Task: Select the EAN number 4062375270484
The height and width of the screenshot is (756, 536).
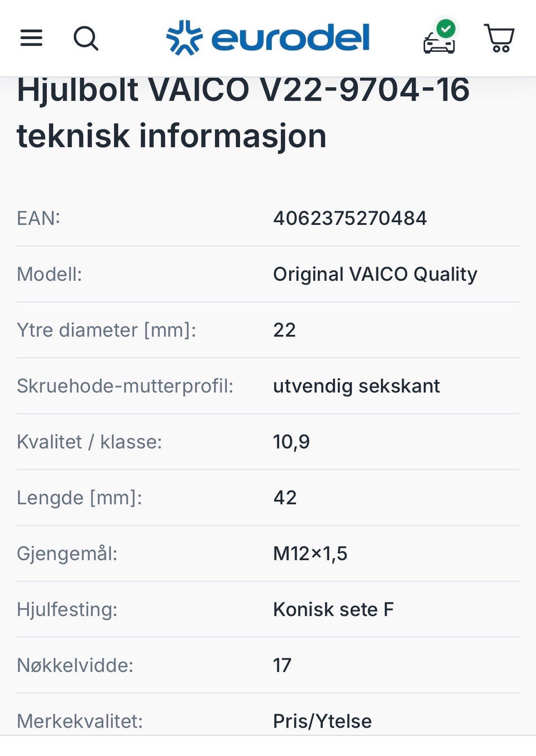Action: coord(350,218)
